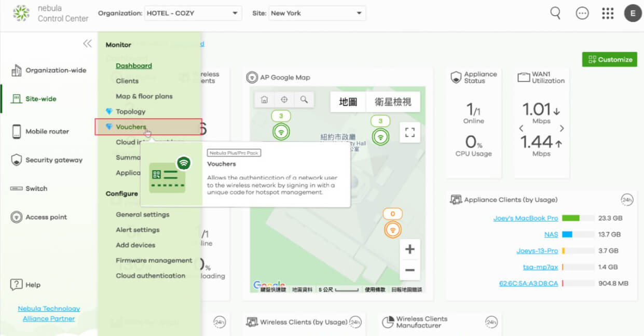This screenshot has height=336, width=644.
Task: Click the Switch device icon
Action: [x=17, y=189]
